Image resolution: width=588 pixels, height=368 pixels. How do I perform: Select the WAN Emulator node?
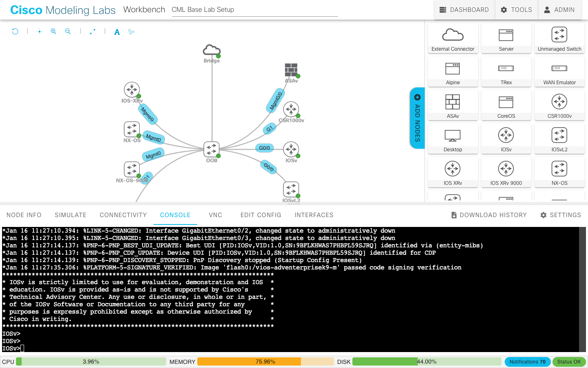(559, 72)
